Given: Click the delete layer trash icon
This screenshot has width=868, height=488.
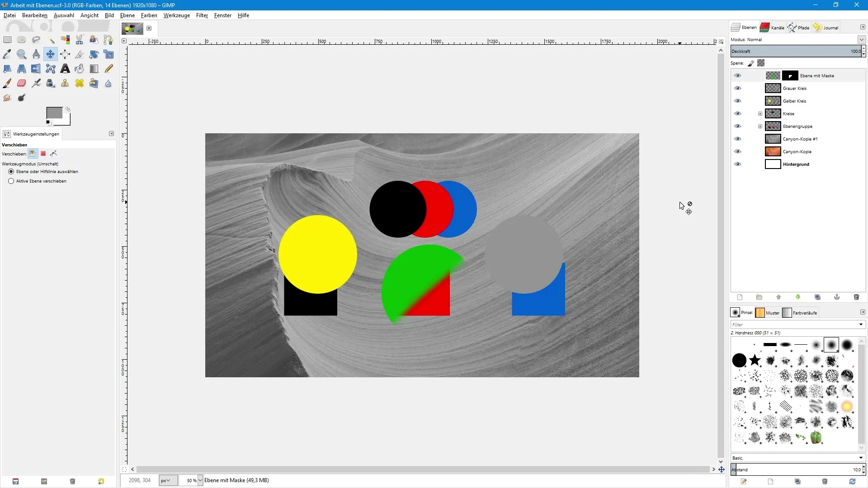Looking at the screenshot, I should [856, 297].
